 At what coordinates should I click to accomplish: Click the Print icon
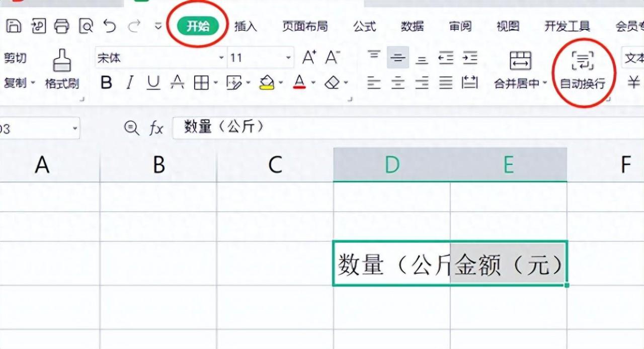point(62,26)
